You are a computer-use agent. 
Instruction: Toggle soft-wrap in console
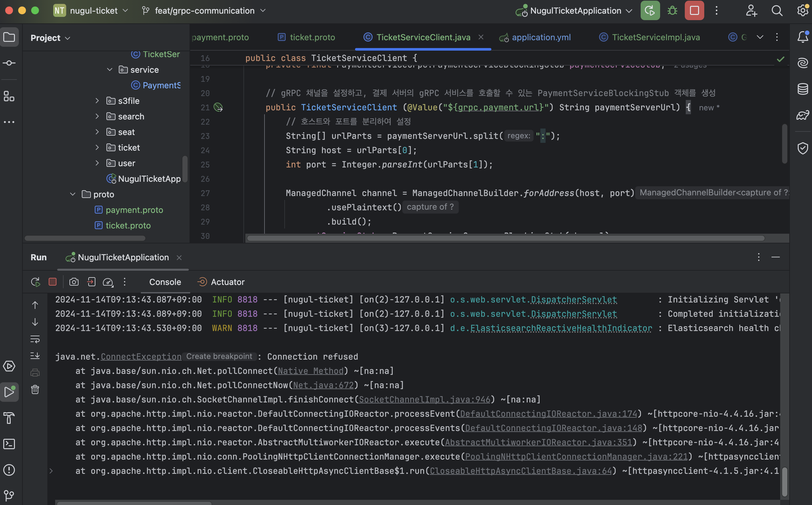tap(35, 339)
